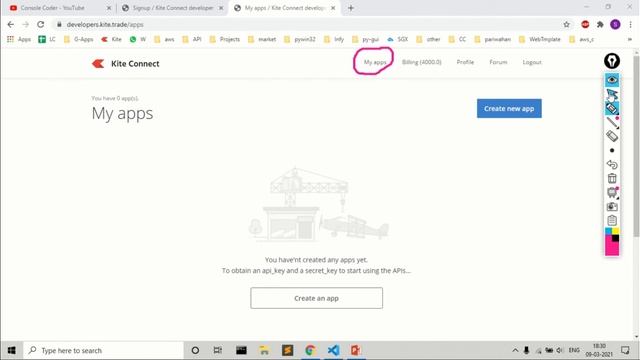Click the Type here to search box

click(x=104, y=350)
